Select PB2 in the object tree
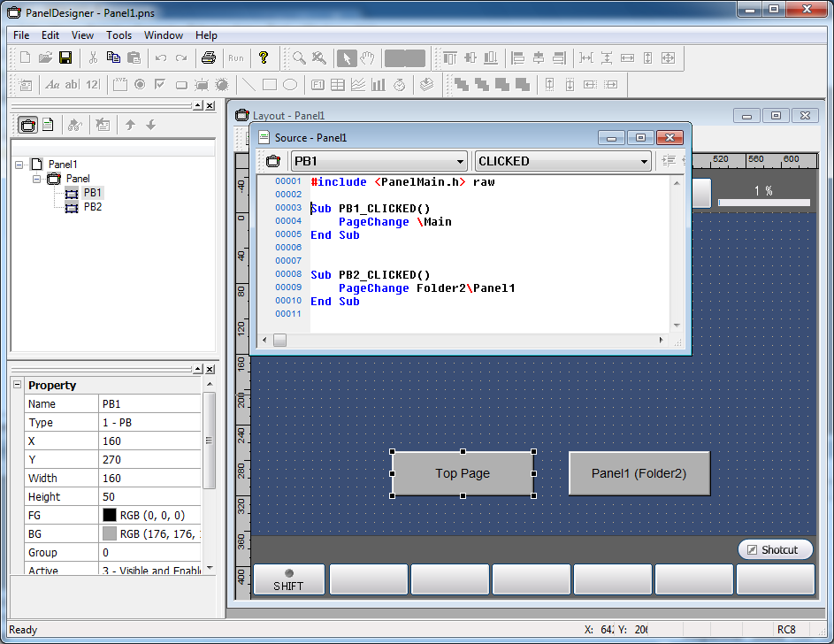The image size is (834, 644). 92,207
